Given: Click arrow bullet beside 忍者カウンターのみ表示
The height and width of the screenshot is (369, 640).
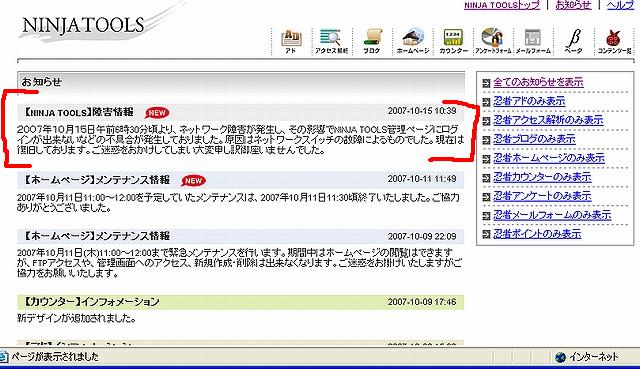Looking at the screenshot, I should [486, 178].
